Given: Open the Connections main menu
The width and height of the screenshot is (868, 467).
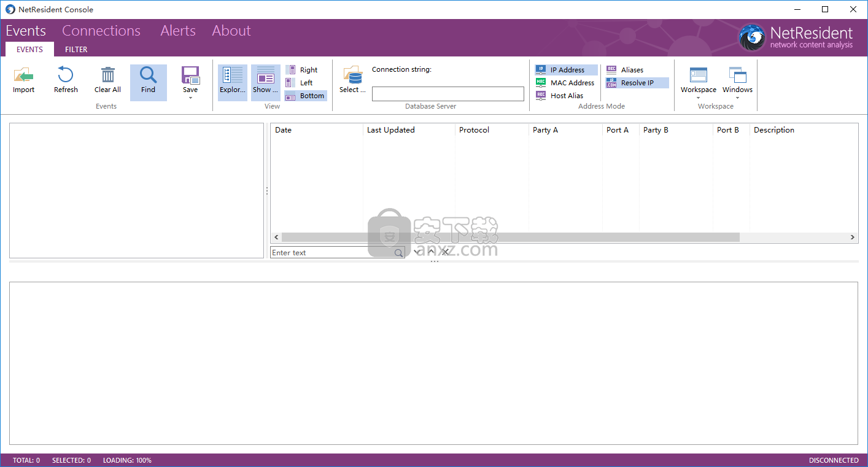Looking at the screenshot, I should [101, 31].
